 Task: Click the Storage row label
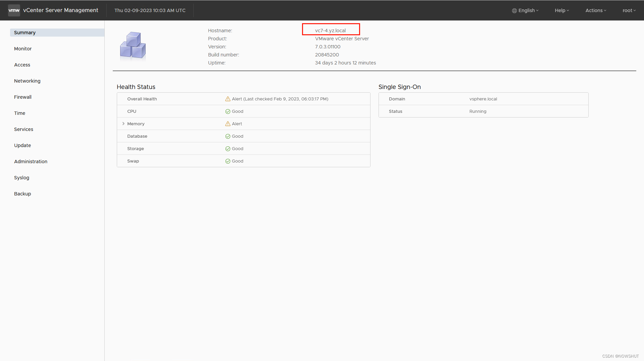pyautogui.click(x=136, y=149)
